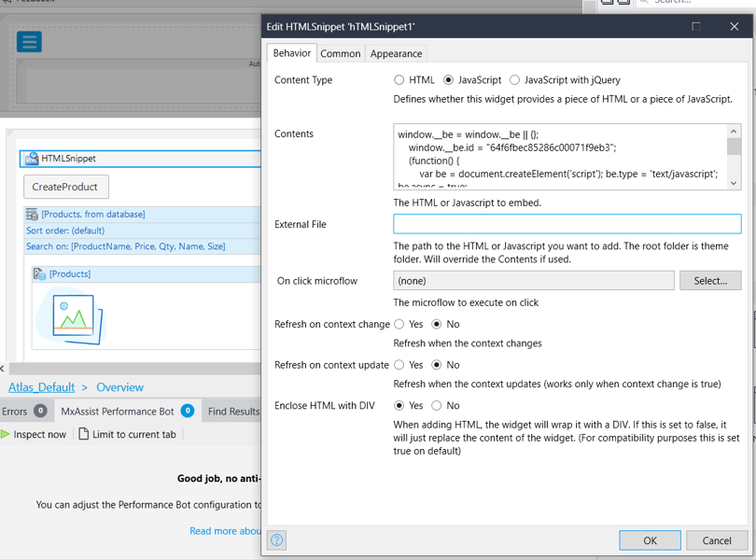Confirm the dialog by clicking OK
Viewport: 756px width, 560px height.
click(650, 540)
